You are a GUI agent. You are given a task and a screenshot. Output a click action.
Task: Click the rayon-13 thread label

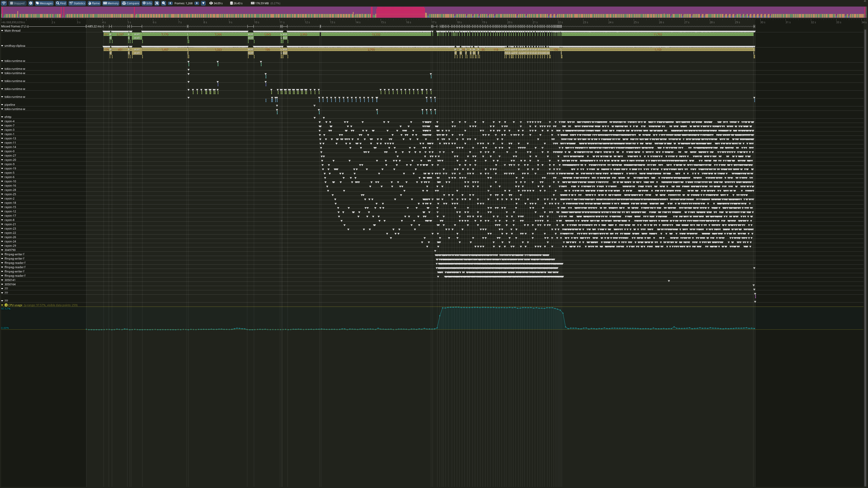click(x=10, y=138)
